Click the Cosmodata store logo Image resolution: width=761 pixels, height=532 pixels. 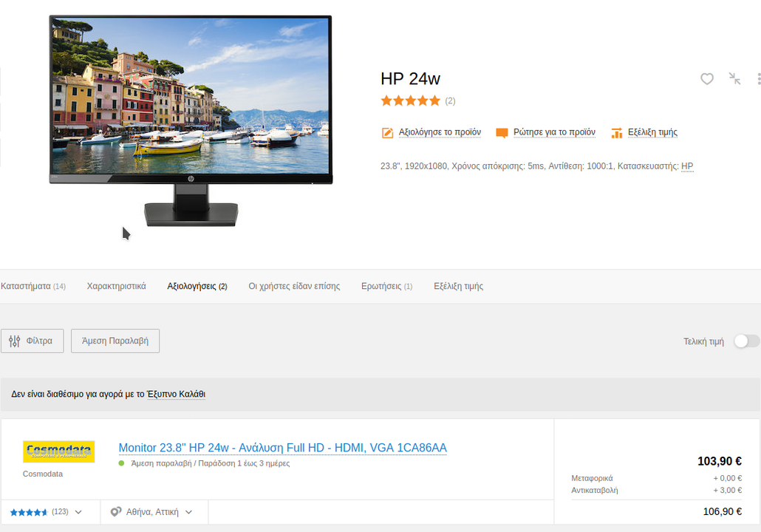click(58, 451)
